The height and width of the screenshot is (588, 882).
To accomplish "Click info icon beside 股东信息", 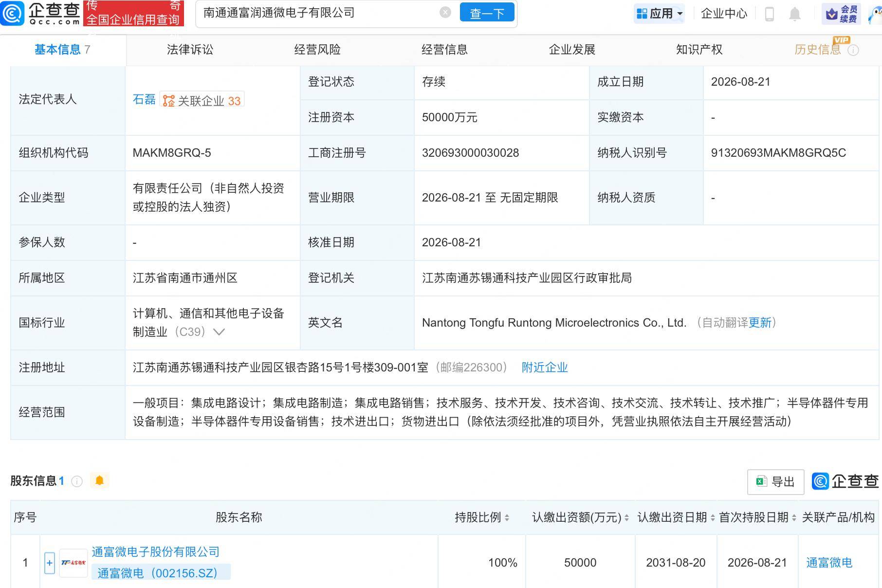I will 77,481.
